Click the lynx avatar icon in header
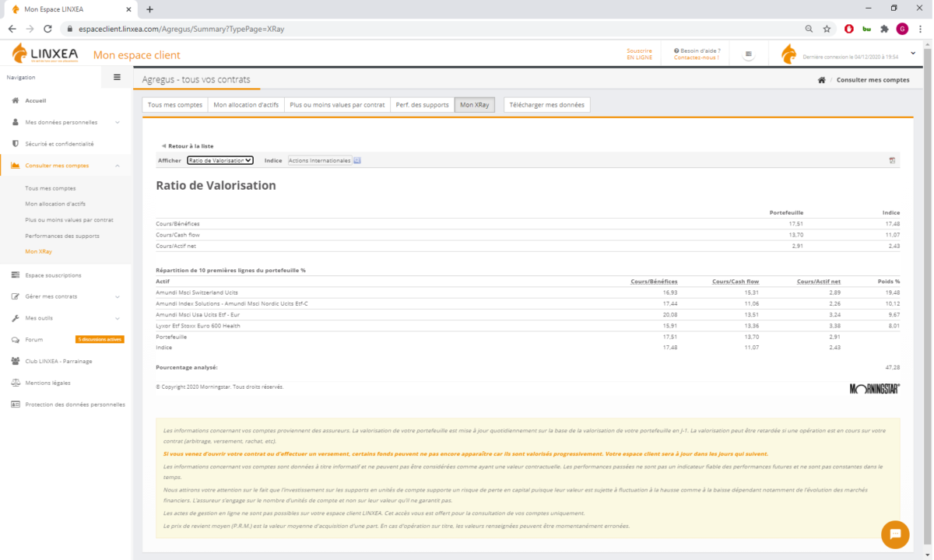 pos(788,54)
